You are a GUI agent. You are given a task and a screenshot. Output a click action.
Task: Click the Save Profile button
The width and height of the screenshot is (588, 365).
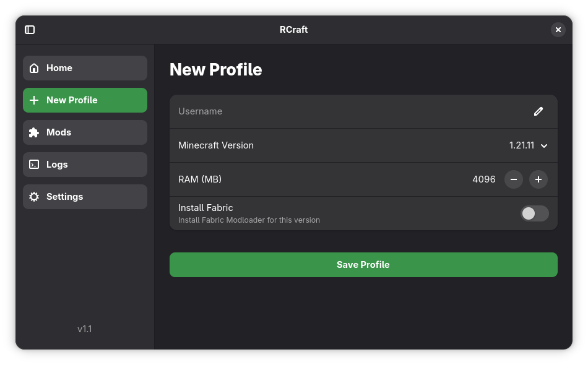coord(363,265)
